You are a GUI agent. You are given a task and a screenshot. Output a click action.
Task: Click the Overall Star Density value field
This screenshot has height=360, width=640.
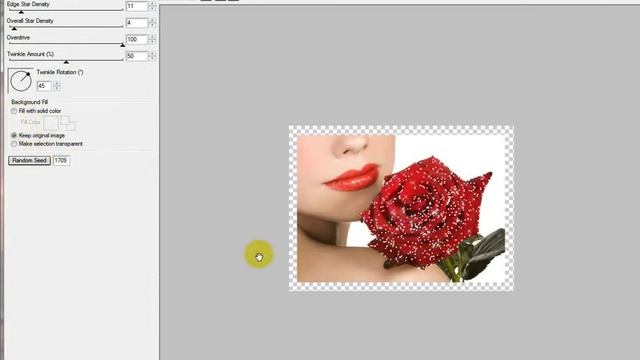pyautogui.click(x=136, y=23)
